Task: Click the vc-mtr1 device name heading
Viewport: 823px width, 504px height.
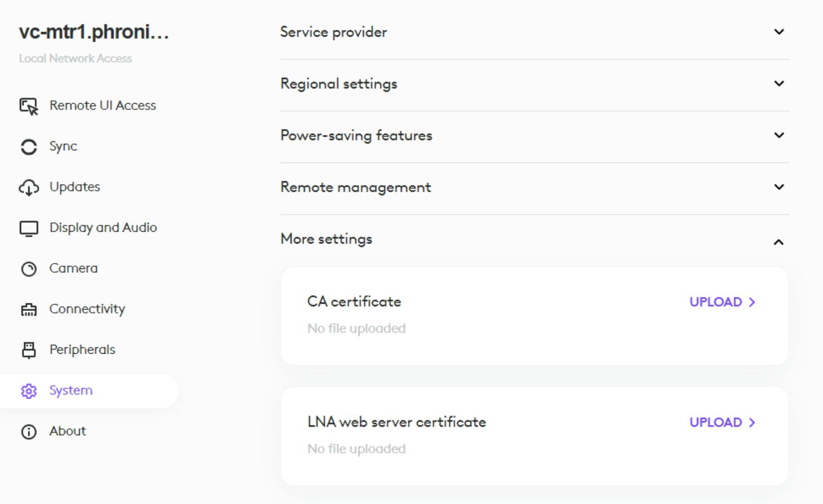Action: tap(94, 32)
